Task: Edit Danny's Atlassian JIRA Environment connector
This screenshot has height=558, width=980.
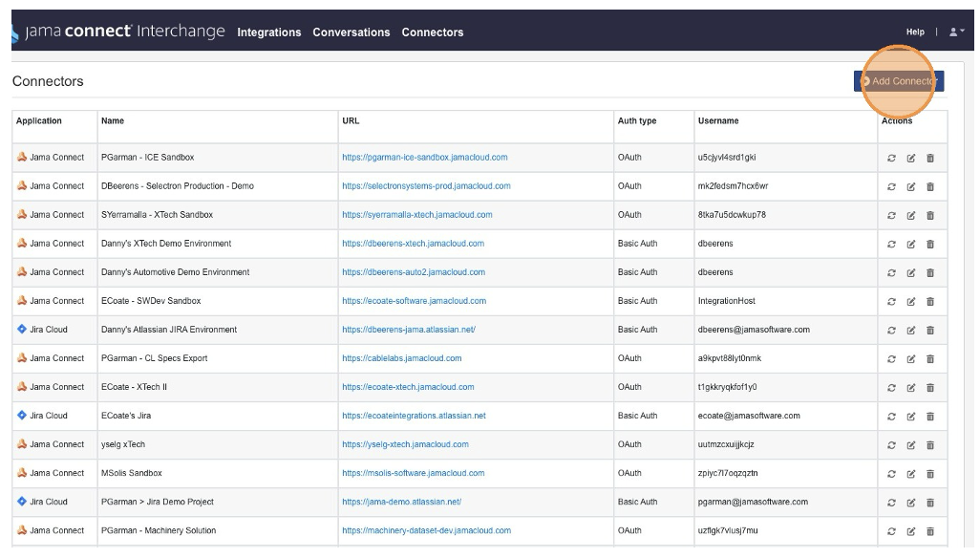Action: pos(910,331)
